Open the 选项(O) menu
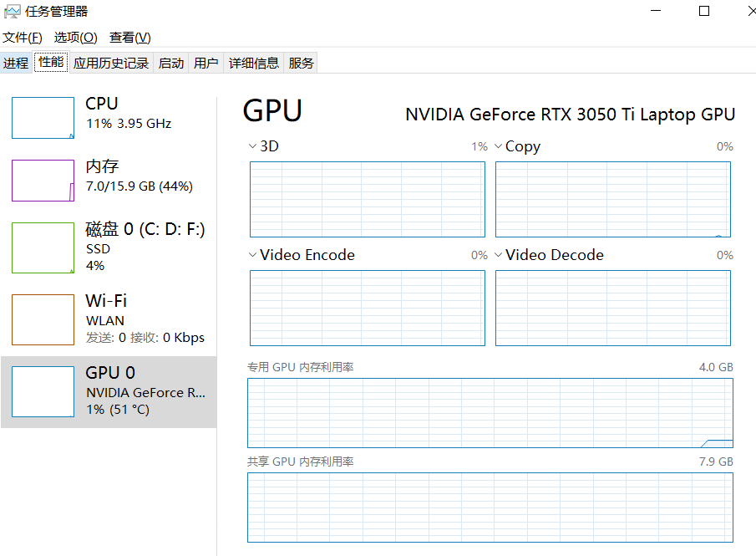The image size is (756, 556). pyautogui.click(x=75, y=38)
